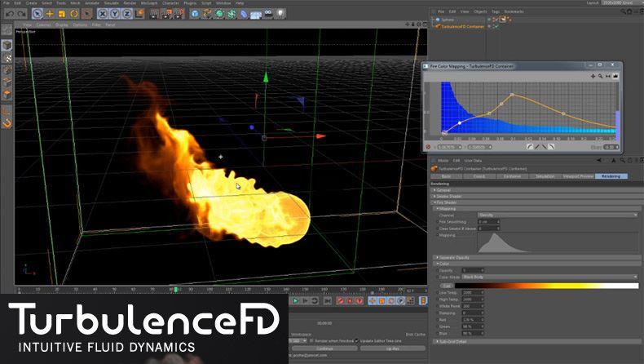Click the move icon in Fire Color Mapping
This screenshot has height=364, width=644.
click(x=593, y=76)
